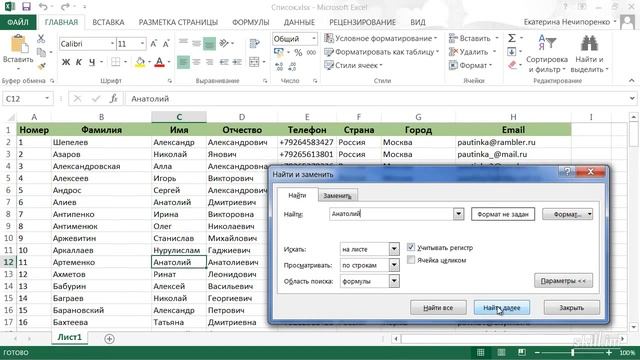Open the ФАЙЛ tab
The height and width of the screenshot is (360, 640).
18,22
